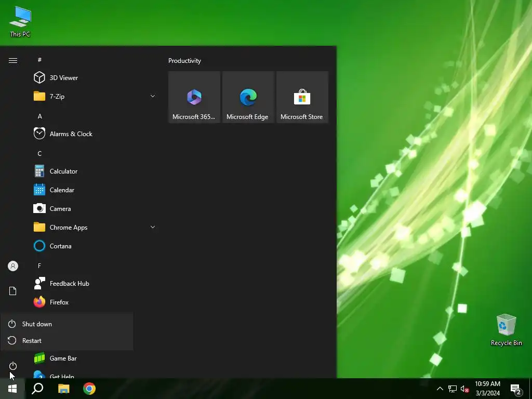This screenshot has height=399, width=532.
Task: Expand the Chrome Apps folder chevron
Action: [153, 228]
